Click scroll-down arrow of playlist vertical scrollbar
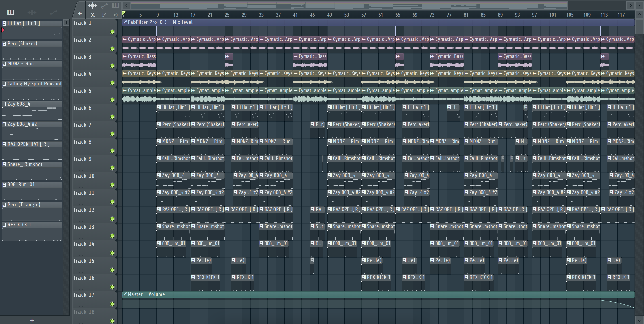The image size is (644, 324). pyautogui.click(x=639, y=320)
